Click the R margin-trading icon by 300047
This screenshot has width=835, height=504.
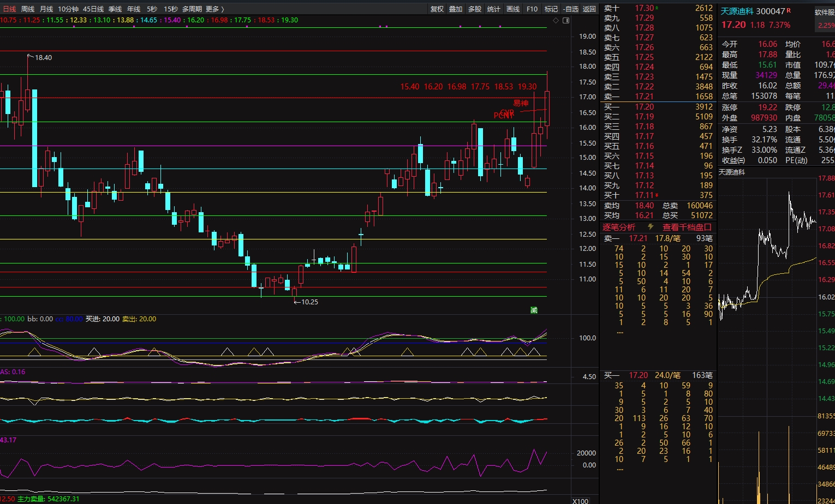tap(789, 10)
